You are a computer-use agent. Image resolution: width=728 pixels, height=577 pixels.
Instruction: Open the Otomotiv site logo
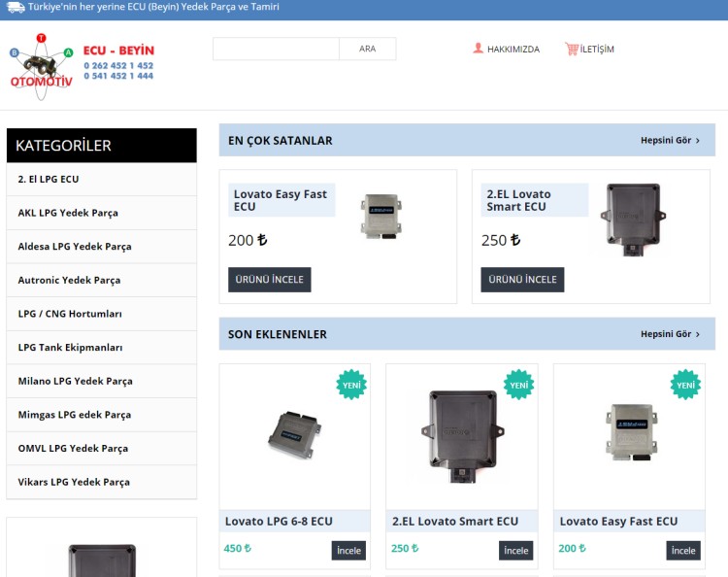coord(42,67)
